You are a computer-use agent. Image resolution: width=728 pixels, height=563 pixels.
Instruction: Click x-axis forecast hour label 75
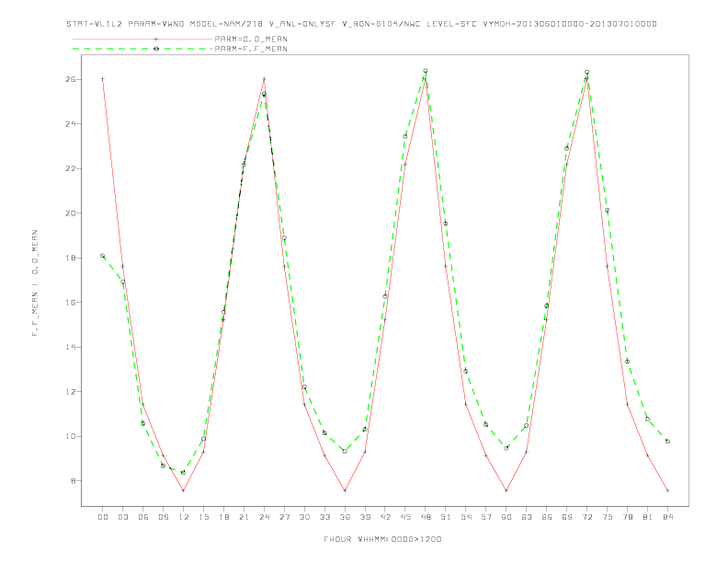[x=608, y=517]
